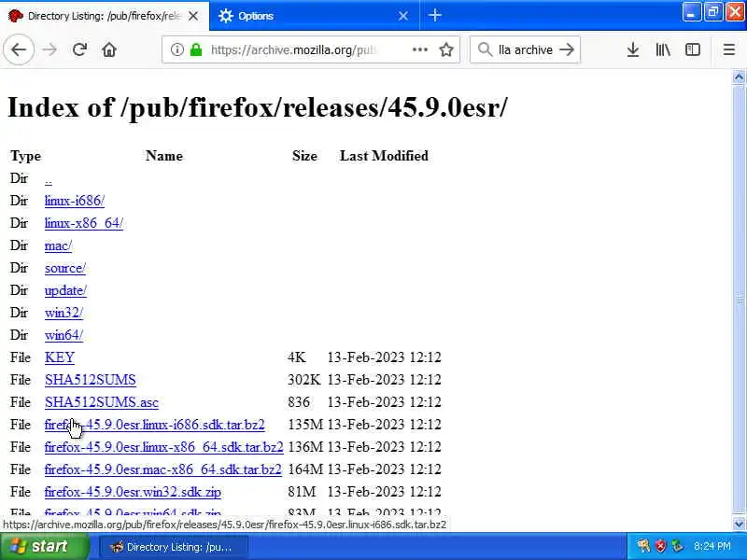This screenshot has width=747, height=560.
Task: Open the update/ directory
Action: pos(65,290)
